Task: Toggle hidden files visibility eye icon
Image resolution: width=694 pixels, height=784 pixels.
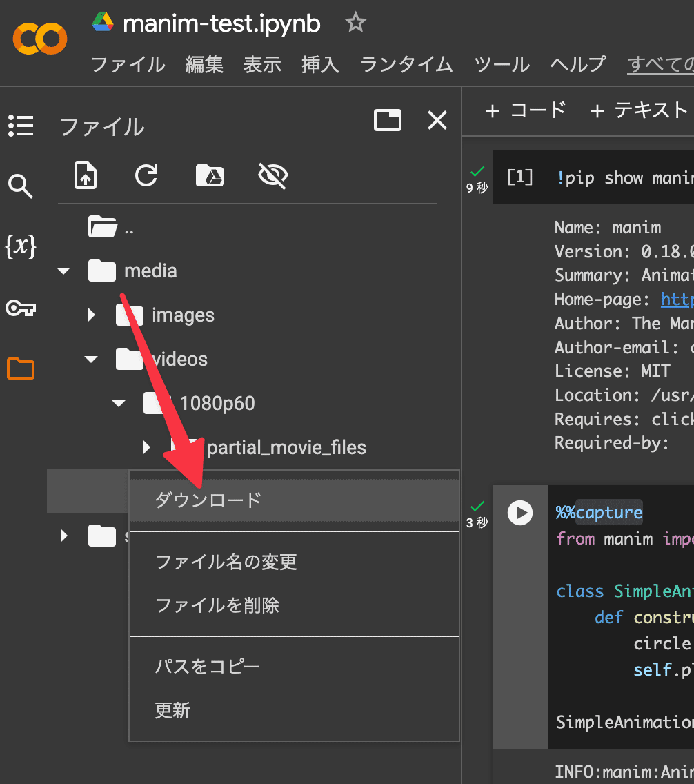Action: [x=272, y=175]
